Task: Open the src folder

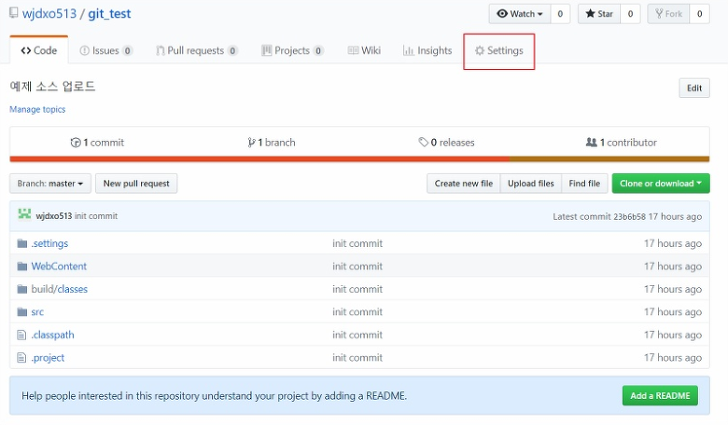Action: (38, 312)
